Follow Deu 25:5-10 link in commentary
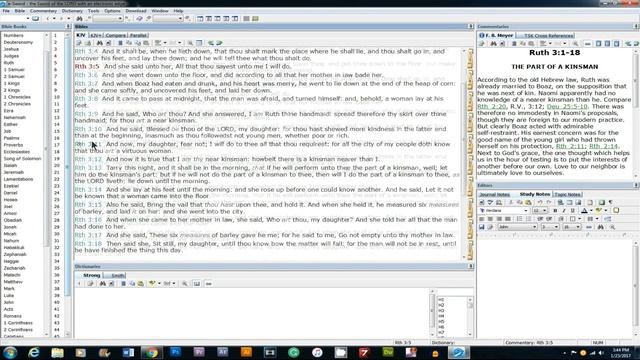 pyautogui.click(x=567, y=106)
